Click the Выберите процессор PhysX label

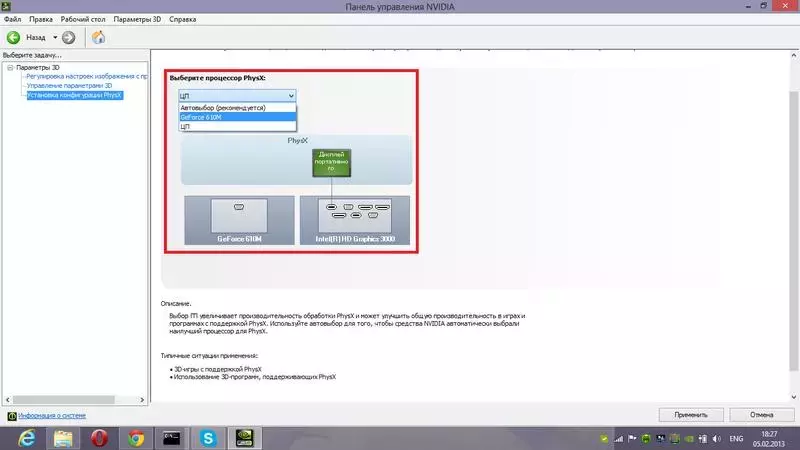pyautogui.click(x=217, y=78)
